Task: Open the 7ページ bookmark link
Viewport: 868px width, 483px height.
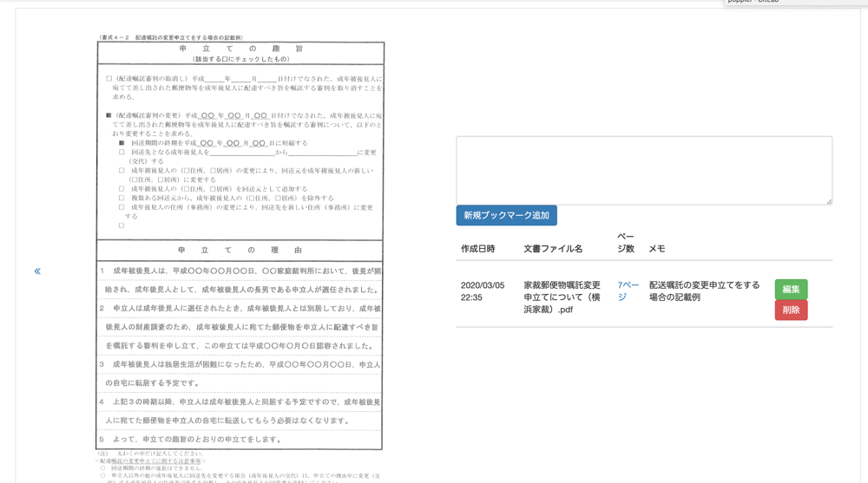Action: click(628, 290)
